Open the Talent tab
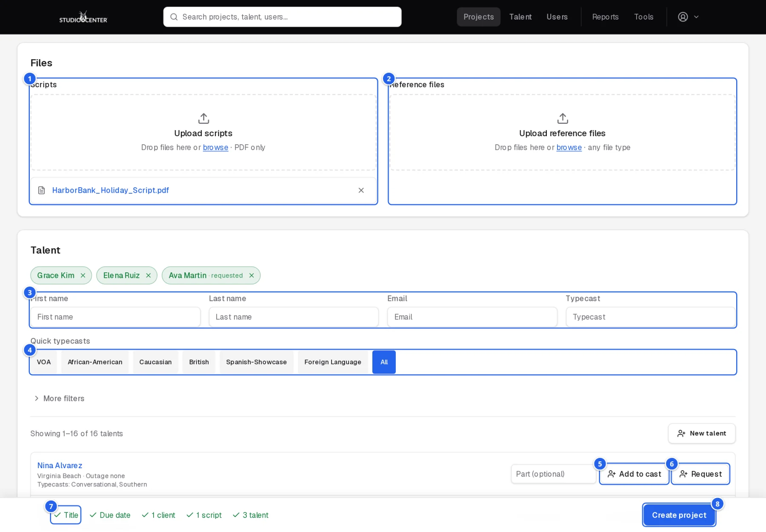This screenshot has height=532, width=766. click(x=520, y=17)
